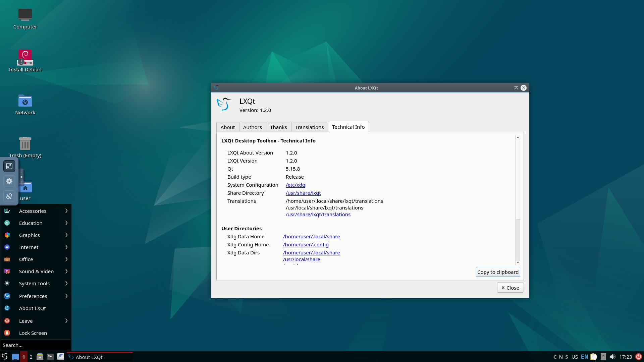Click the scrollbar down arrow in Technical Info
The height and width of the screenshot is (362, 644).
pyautogui.click(x=518, y=262)
